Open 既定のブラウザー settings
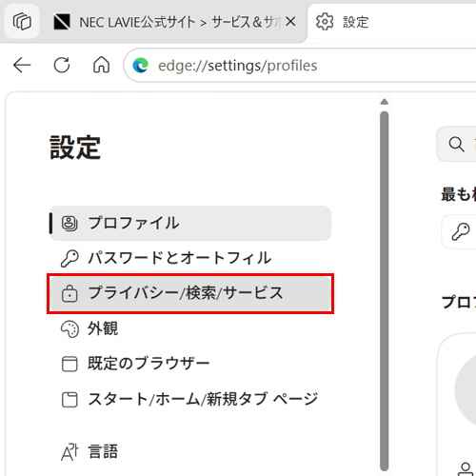Image resolution: width=476 pixels, height=476 pixels. pos(190,364)
